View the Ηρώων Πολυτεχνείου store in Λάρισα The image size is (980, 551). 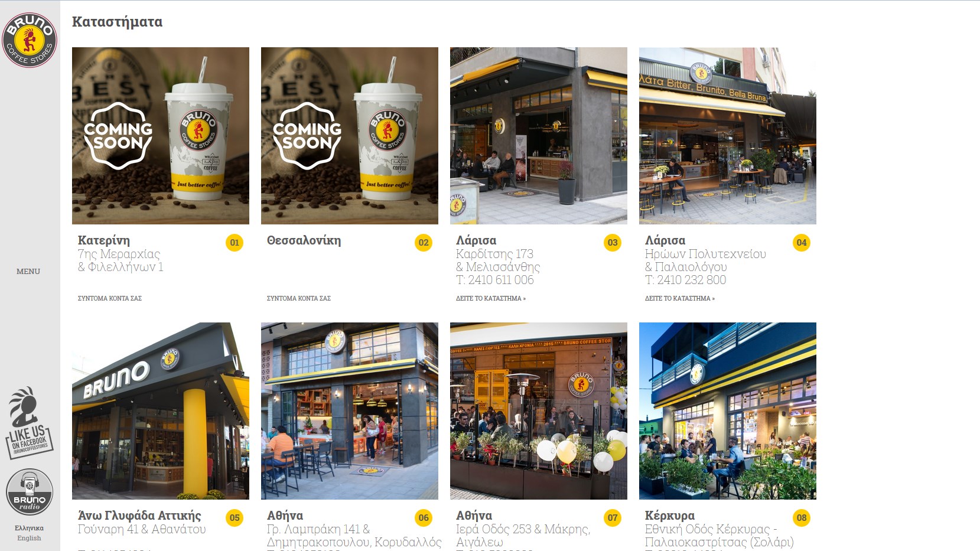(680, 298)
